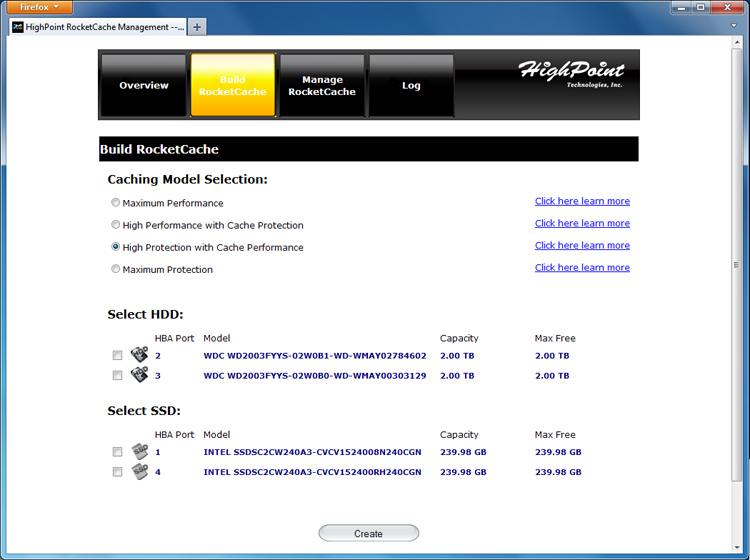Click model INTEL SSDSC2CW240A3-CVCV1524008N240CGN

[312, 452]
